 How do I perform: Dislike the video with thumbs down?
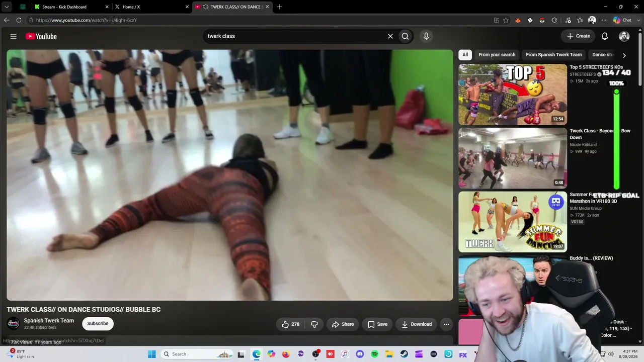(x=314, y=324)
